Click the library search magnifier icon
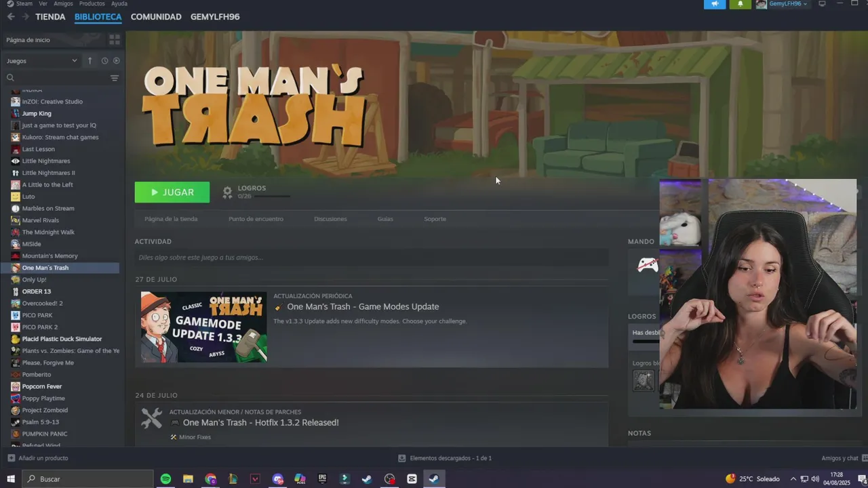868x488 pixels. pyautogui.click(x=10, y=78)
